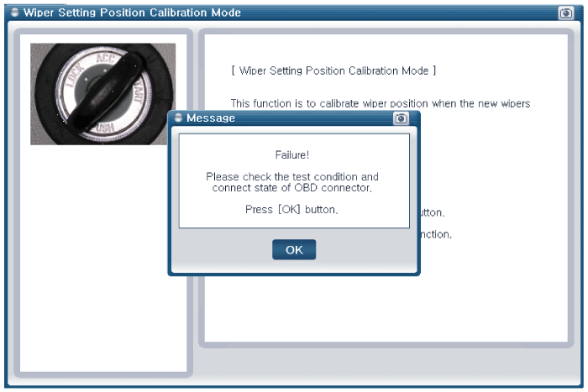This screenshot has width=588, height=392.
Task: Click the bracketed Wiper Setting Position heading
Action: 333,71
